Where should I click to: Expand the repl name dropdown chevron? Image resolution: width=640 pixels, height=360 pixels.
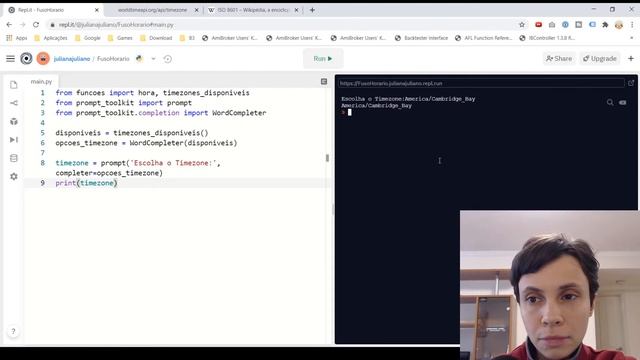153,59
